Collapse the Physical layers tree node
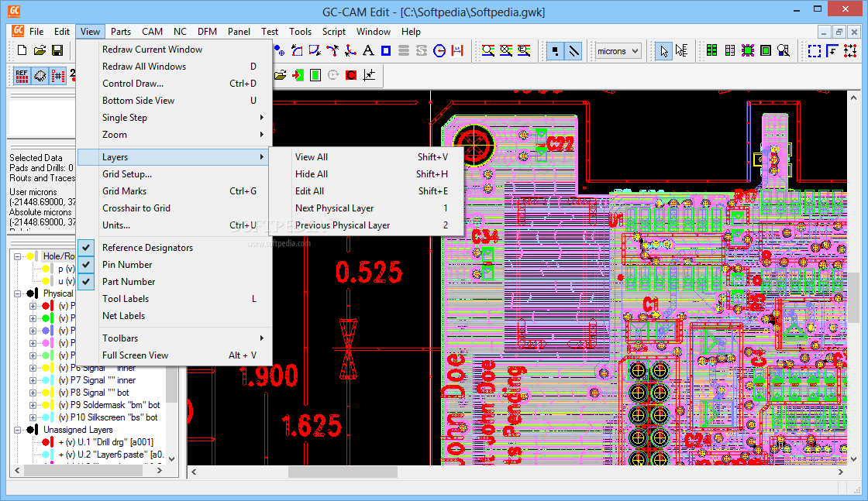868x501 pixels. pos(17,293)
